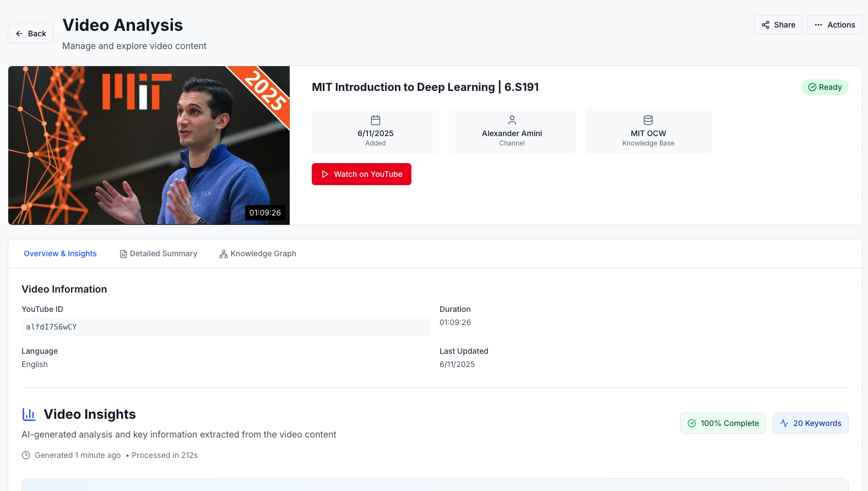
Task: Click the document icon on Detailed Summary
Action: point(123,254)
